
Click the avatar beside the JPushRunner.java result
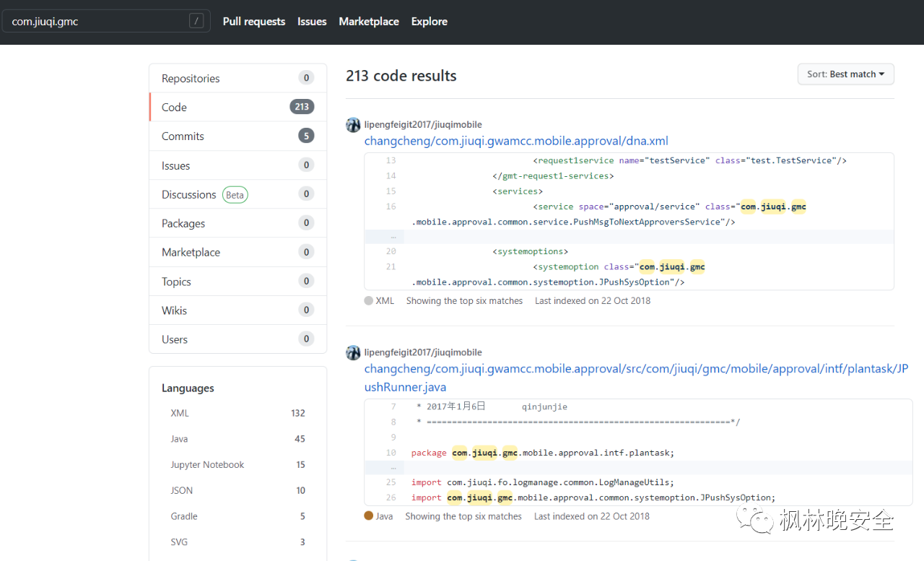[x=353, y=352]
